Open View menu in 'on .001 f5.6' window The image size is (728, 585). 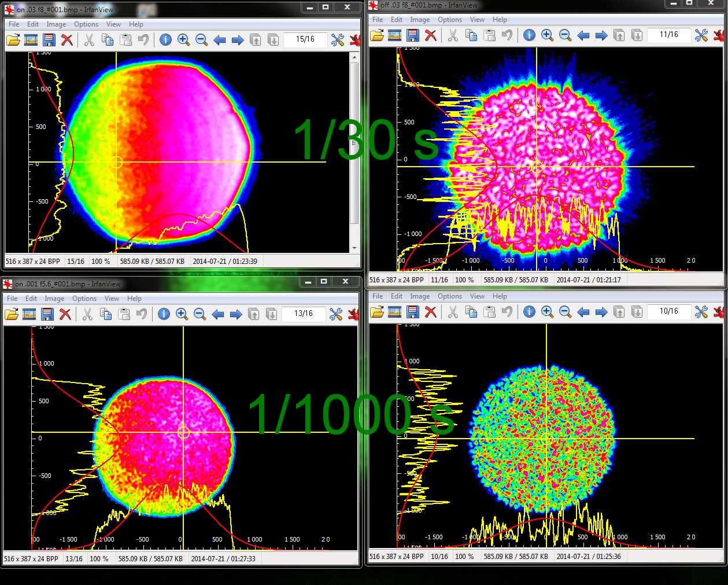[x=112, y=299]
